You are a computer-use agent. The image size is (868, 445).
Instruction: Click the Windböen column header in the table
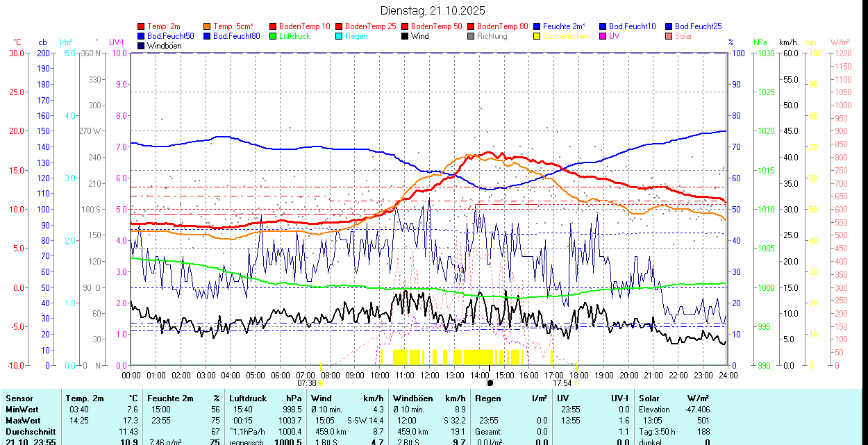click(x=412, y=398)
